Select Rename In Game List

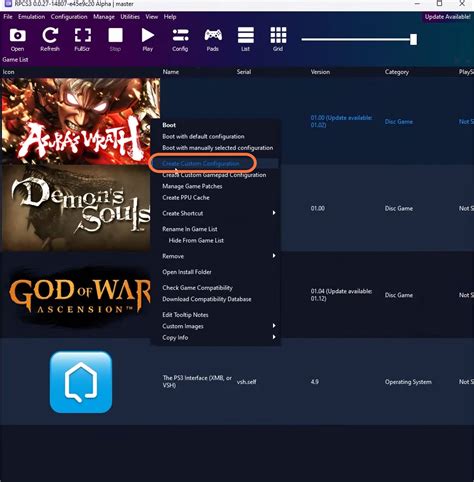tap(190, 229)
